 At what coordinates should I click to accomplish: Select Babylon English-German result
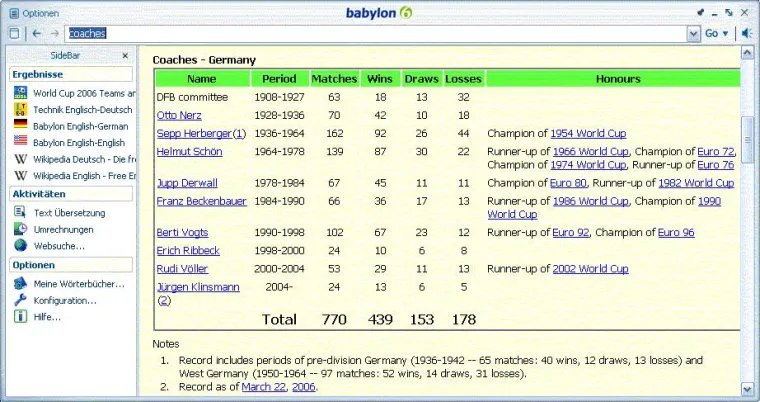80,127
